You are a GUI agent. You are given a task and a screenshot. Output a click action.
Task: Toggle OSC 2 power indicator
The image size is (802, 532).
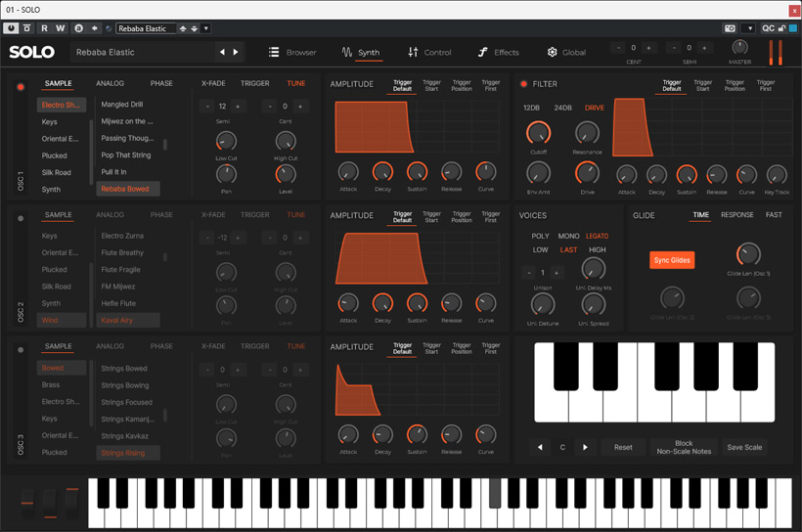tap(21, 218)
